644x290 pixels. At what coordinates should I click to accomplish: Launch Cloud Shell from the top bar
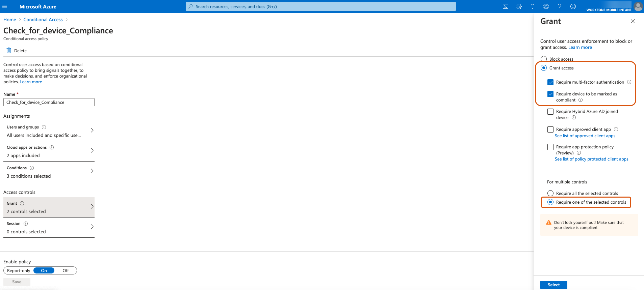[506, 6]
